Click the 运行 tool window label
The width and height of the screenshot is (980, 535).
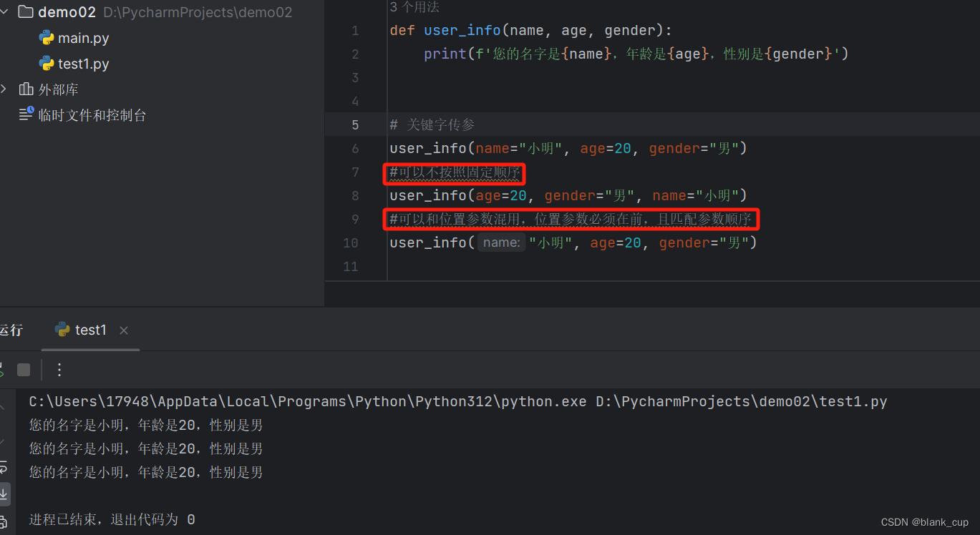click(x=10, y=330)
